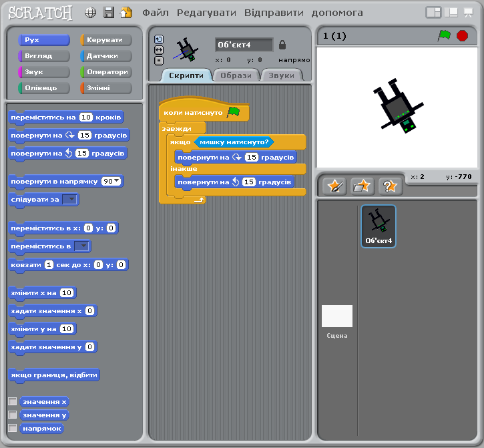
Task: Click steps value 10 in move block
Action: (86, 118)
